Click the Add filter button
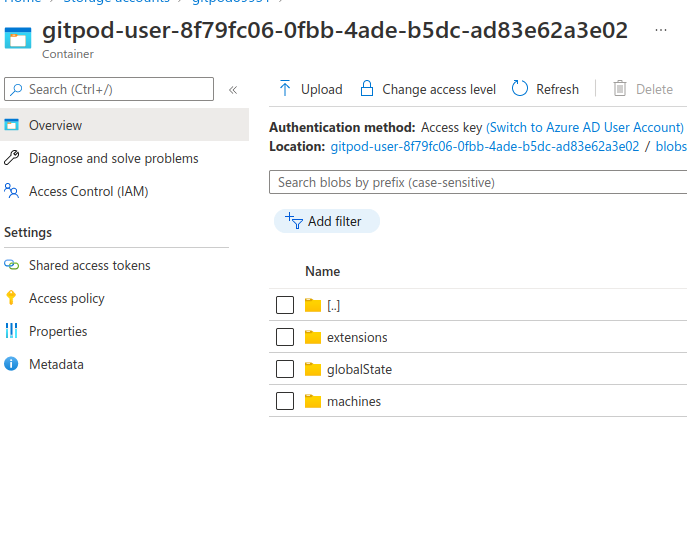 (x=327, y=221)
